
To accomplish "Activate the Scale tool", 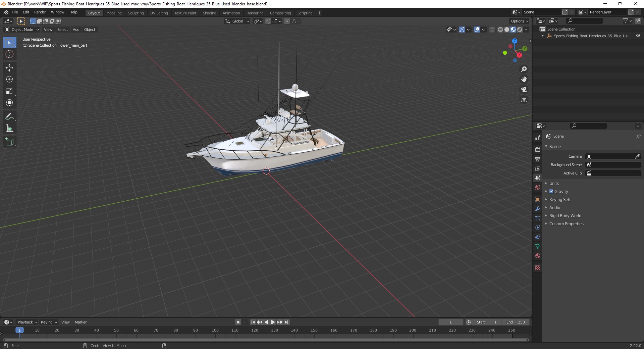I will 9,91.
